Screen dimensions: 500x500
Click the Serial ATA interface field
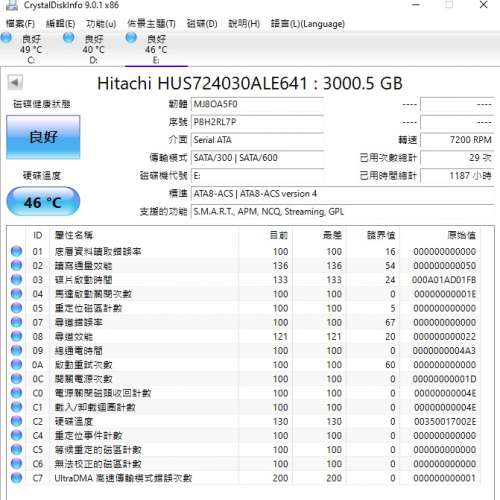(257, 140)
